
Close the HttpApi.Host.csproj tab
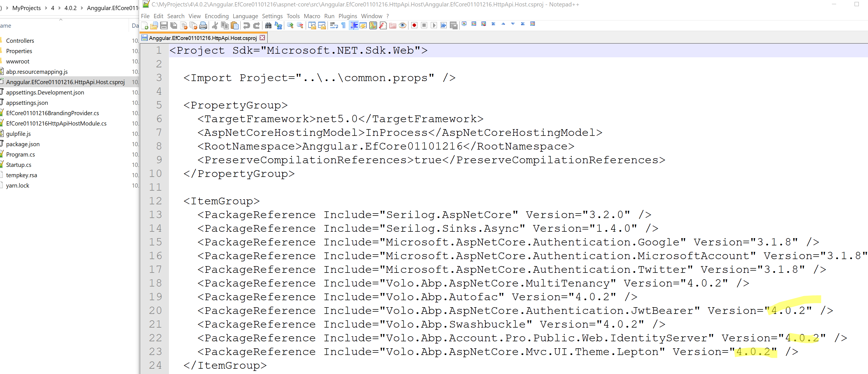(x=262, y=38)
